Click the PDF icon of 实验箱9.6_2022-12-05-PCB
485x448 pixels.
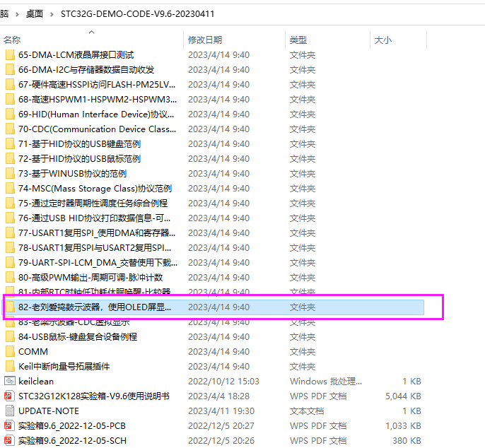click(x=10, y=425)
